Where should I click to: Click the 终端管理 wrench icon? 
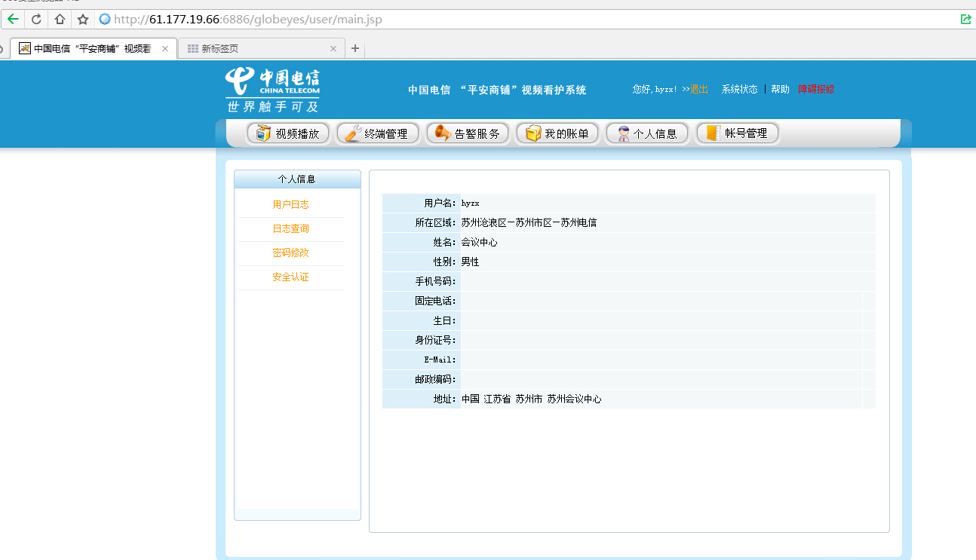coord(352,133)
